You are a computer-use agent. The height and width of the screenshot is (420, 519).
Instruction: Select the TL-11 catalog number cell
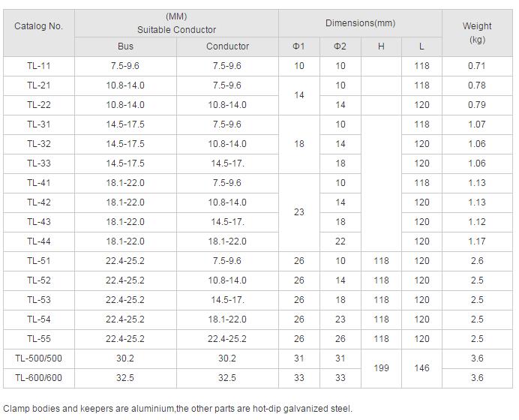pos(39,66)
